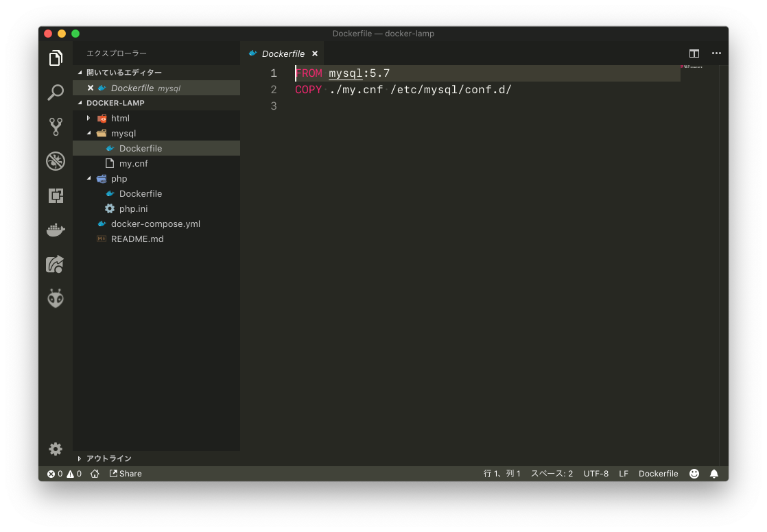
Task: Click the FROM keyword on line 1
Action: pyautogui.click(x=309, y=73)
